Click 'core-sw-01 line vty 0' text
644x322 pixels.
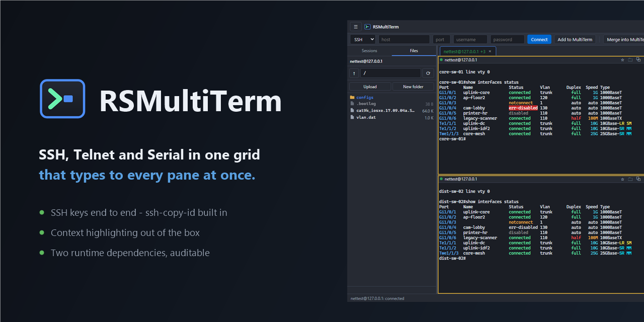464,72
